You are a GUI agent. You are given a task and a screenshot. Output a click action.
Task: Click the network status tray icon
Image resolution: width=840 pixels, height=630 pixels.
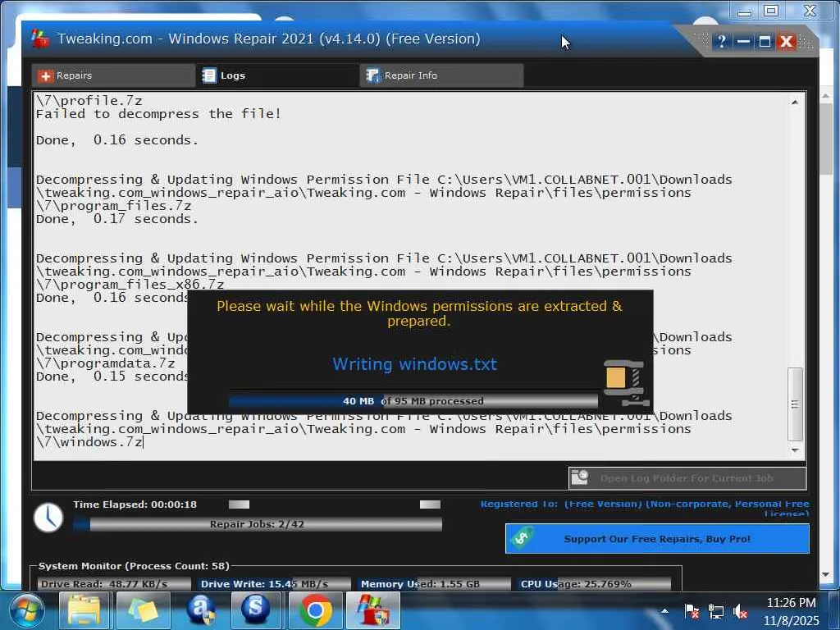coord(715,611)
